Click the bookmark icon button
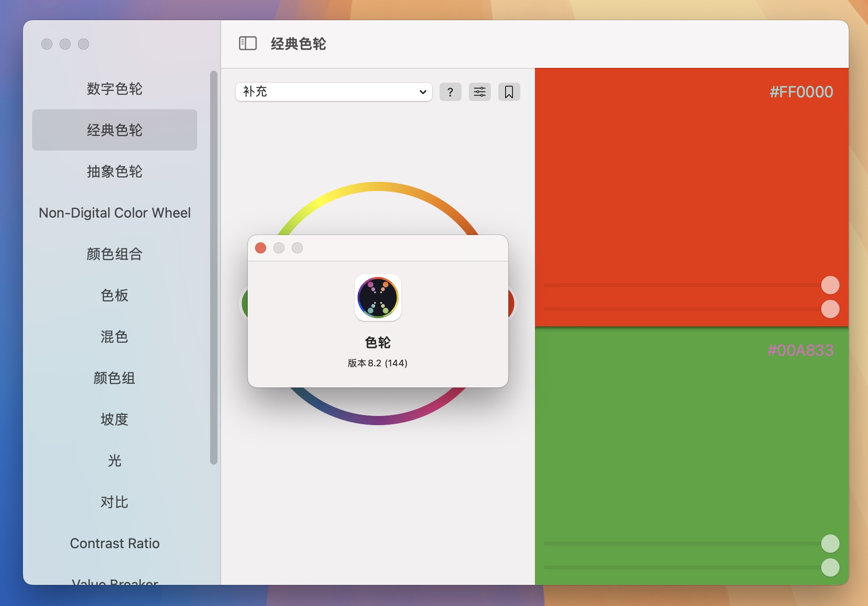The width and height of the screenshot is (868, 606). pos(509,92)
